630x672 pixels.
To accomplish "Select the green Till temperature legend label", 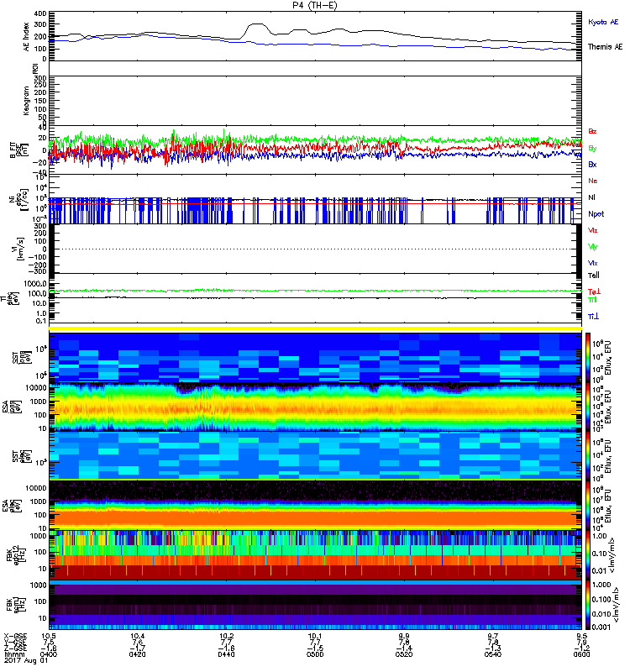I will point(592,300).
